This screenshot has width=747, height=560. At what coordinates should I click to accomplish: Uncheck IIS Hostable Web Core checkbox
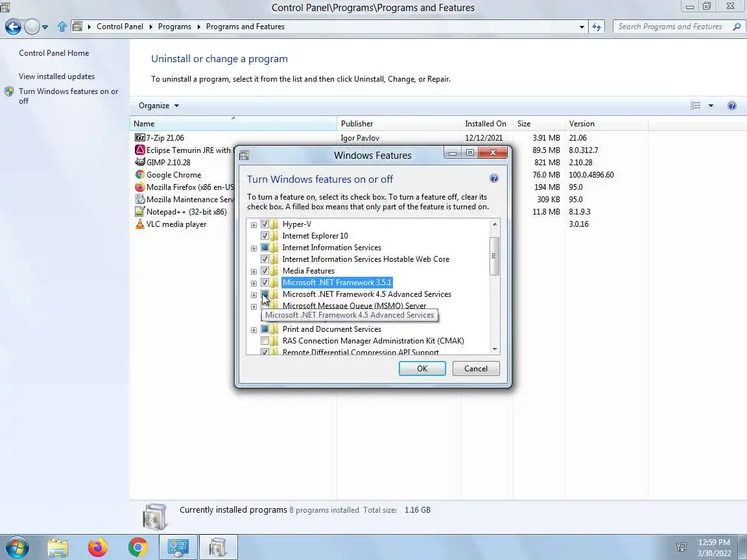coord(265,259)
